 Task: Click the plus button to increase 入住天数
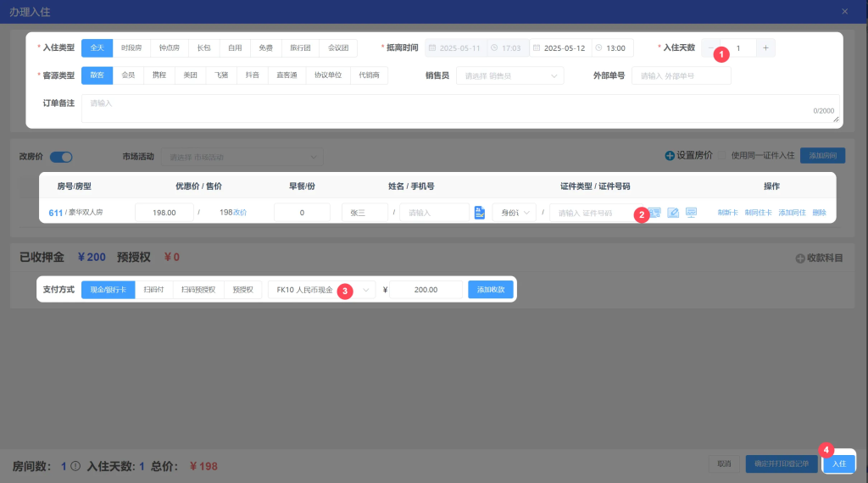765,48
